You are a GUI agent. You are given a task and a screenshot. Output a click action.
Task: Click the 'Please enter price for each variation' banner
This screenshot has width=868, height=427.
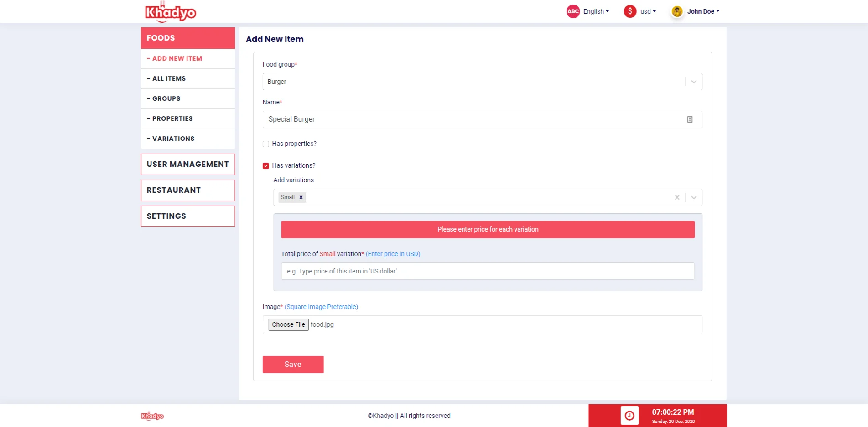(488, 230)
